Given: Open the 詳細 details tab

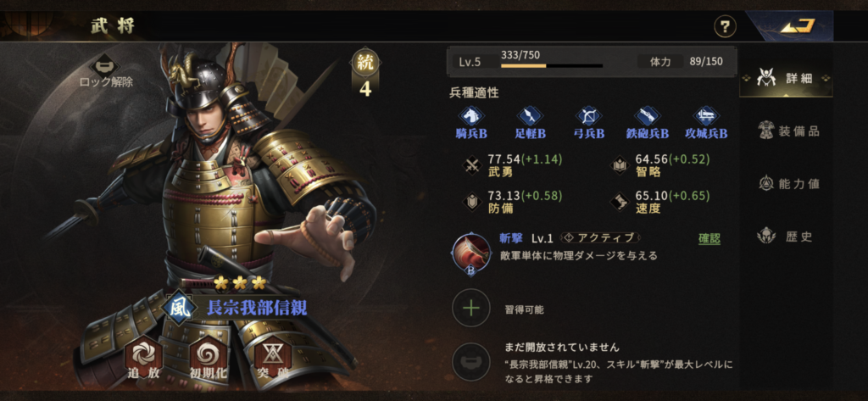Looking at the screenshot, I should tap(786, 78).
